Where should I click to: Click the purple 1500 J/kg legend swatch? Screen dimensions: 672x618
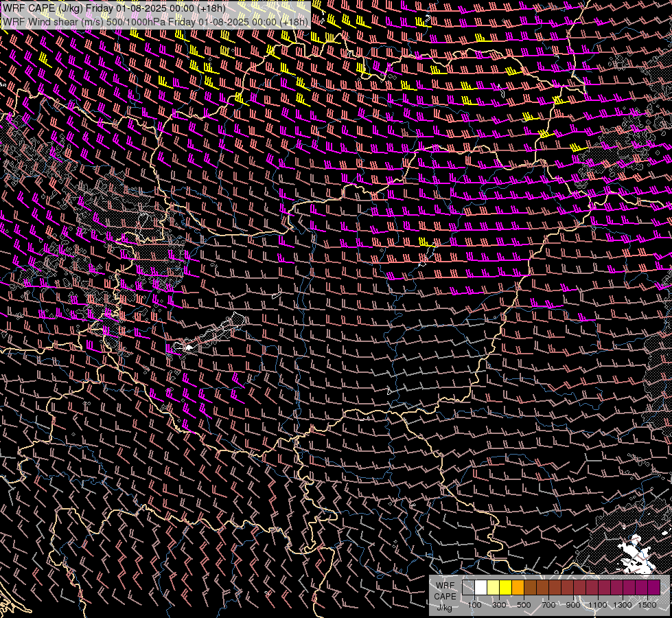(654, 588)
